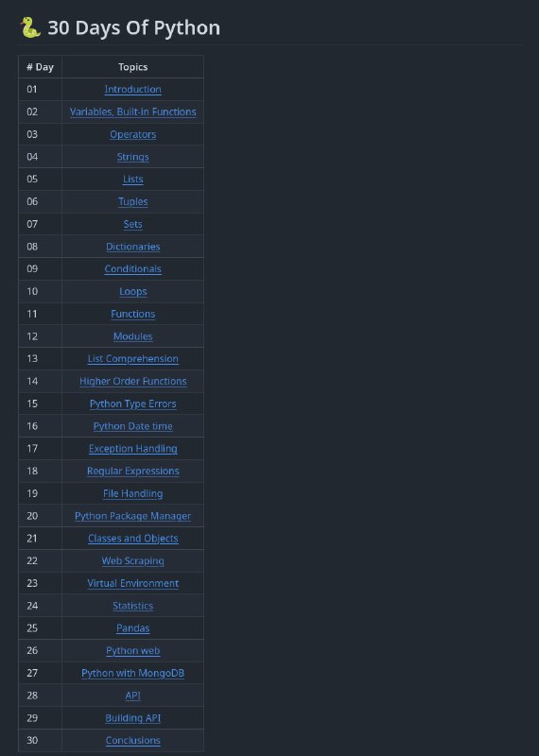Go to the Conclusions link

[x=132, y=740]
